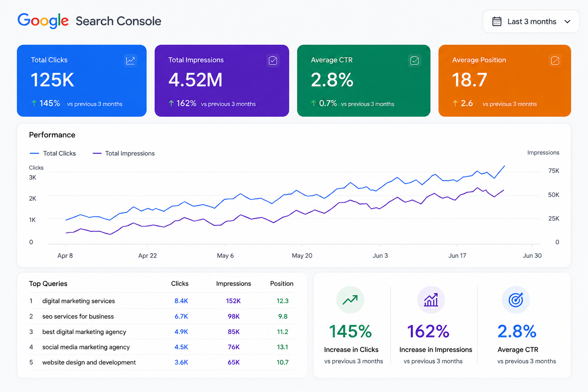This screenshot has height=392, width=588.
Task: Click the purple bar chart growth icon
Action: [x=431, y=300]
